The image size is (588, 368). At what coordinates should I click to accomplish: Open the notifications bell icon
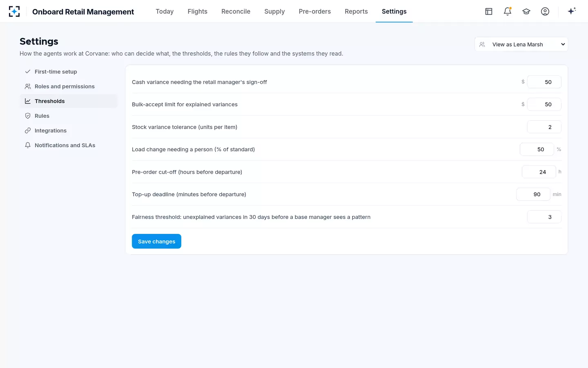pyautogui.click(x=508, y=11)
